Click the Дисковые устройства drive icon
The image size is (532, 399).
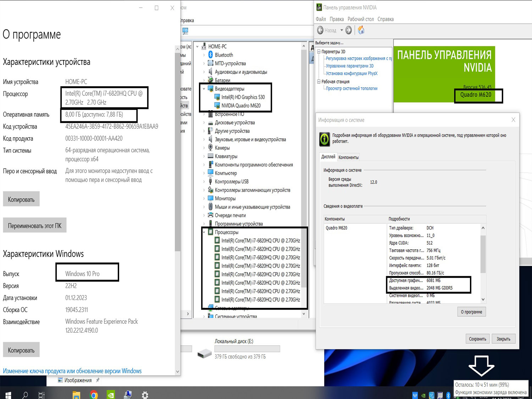pos(210,123)
